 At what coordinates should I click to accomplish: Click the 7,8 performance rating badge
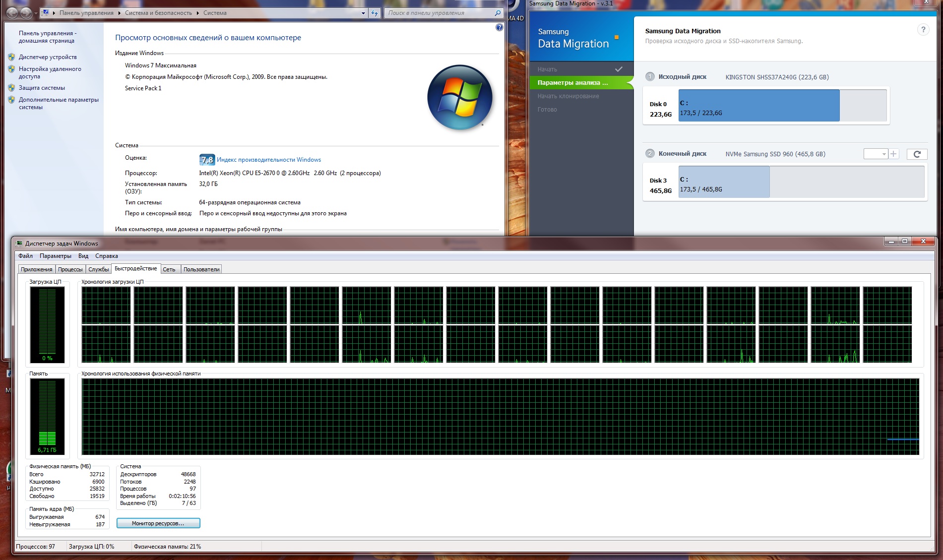tap(207, 160)
